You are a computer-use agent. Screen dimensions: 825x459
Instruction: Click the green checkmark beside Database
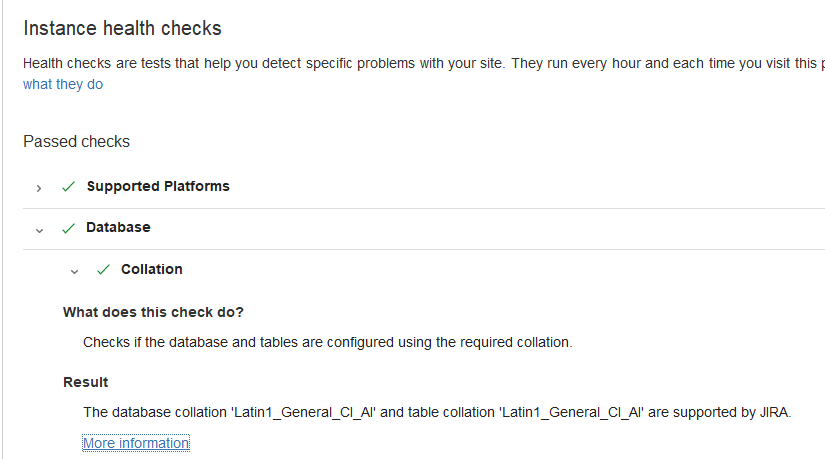tap(68, 228)
